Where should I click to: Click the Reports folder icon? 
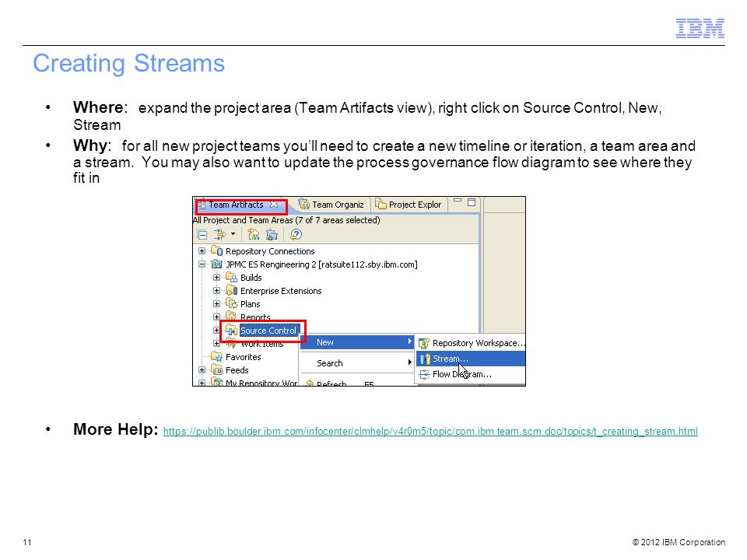tap(231, 317)
